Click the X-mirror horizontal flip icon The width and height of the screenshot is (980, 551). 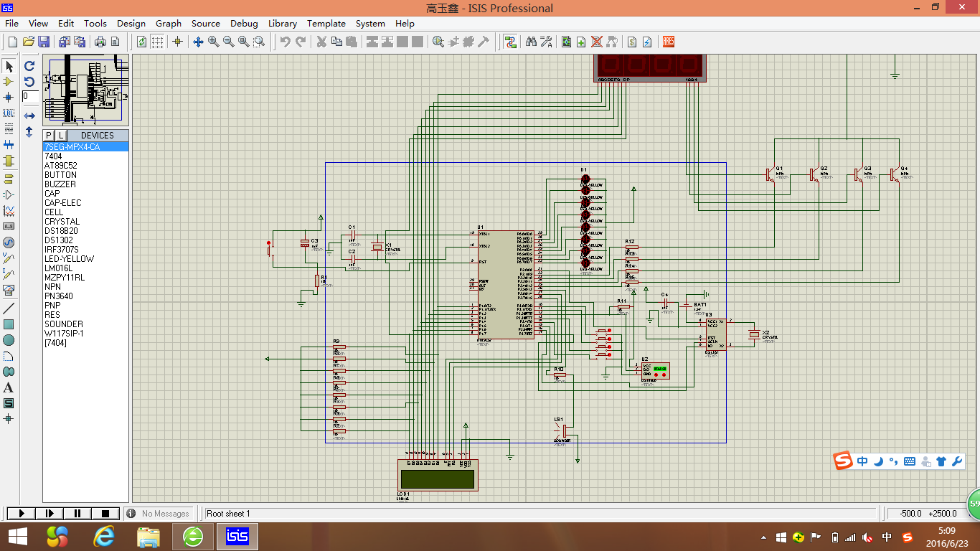click(x=29, y=116)
